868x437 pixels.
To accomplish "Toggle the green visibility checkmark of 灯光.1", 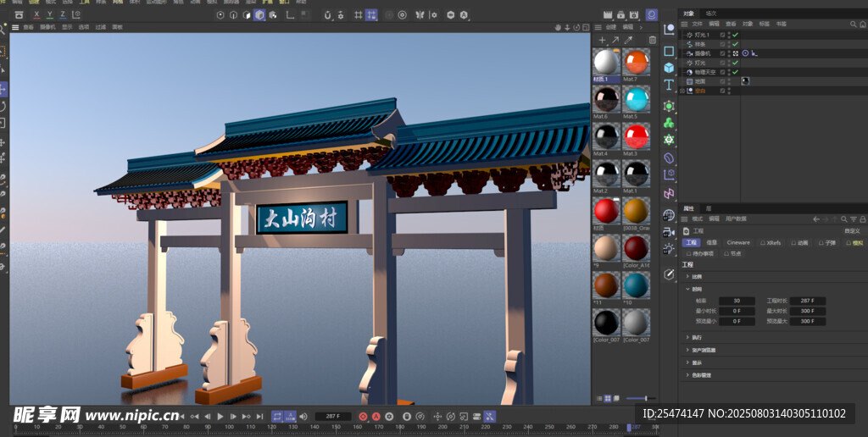I will pyautogui.click(x=735, y=34).
